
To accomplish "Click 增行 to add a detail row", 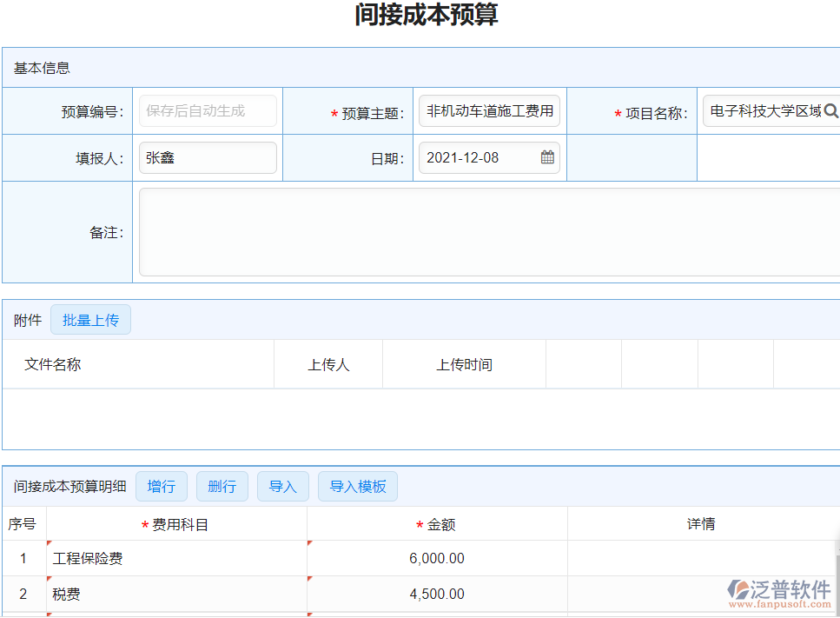I will 162,486.
